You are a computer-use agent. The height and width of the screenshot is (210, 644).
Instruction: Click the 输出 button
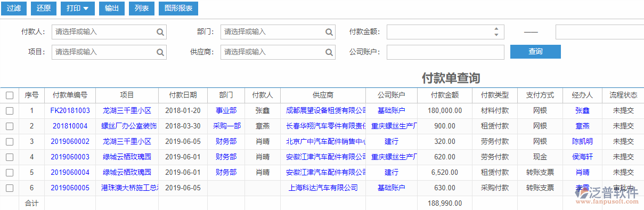pyautogui.click(x=112, y=9)
